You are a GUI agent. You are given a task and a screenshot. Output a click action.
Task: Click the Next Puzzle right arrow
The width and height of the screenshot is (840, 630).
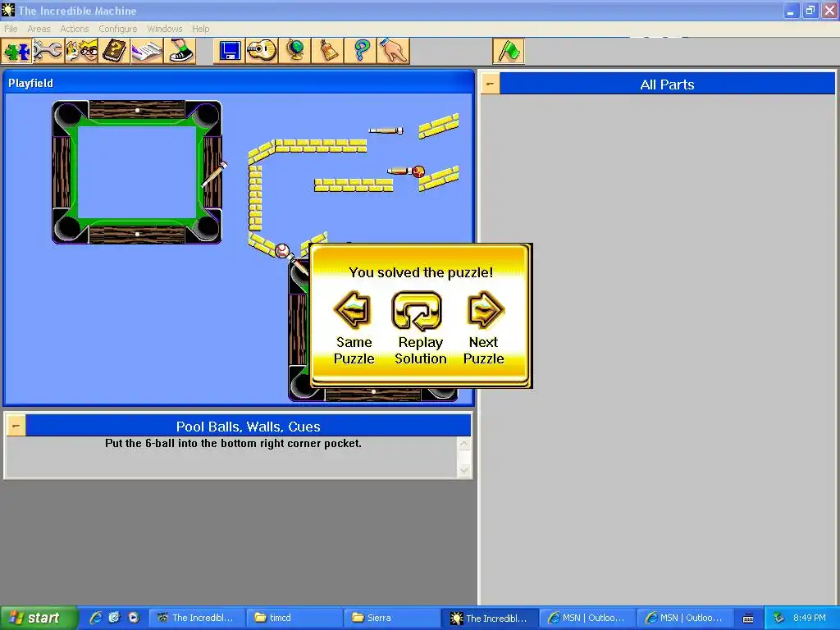pos(486,310)
